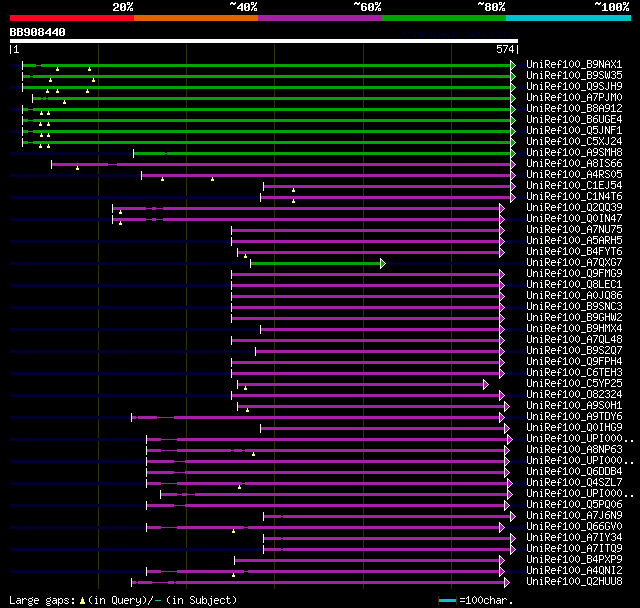This screenshot has width=640, height=608.
Task: Click the BB908440 query sequence label
Action: point(38,32)
